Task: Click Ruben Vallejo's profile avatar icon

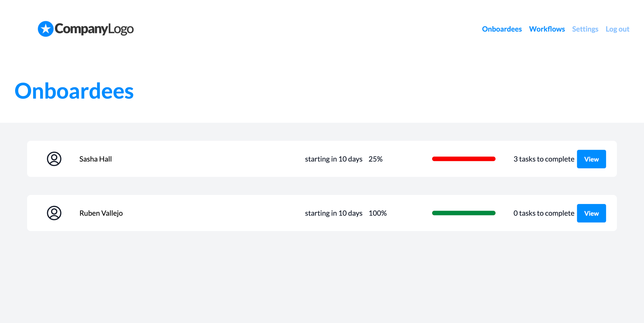Action: coord(54,213)
